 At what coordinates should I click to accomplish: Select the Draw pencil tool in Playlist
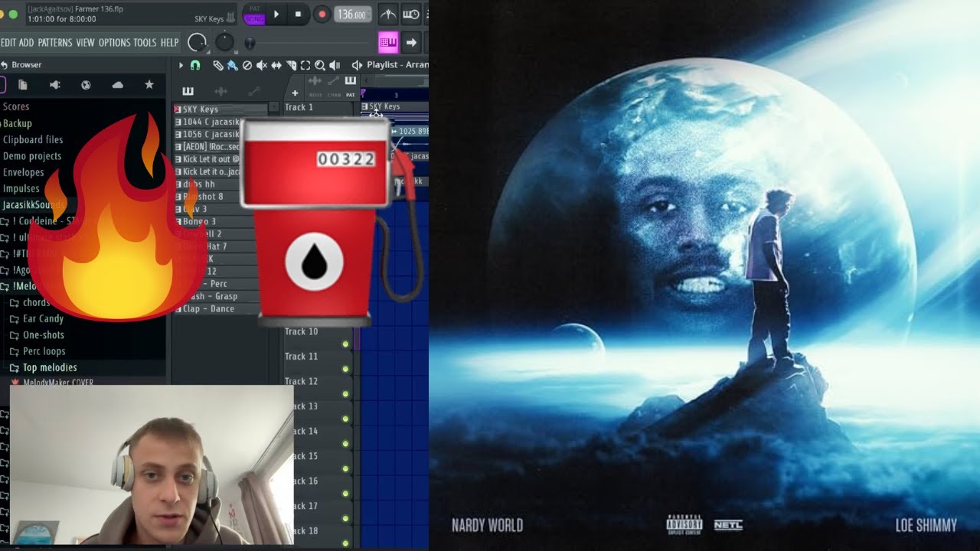tap(218, 65)
